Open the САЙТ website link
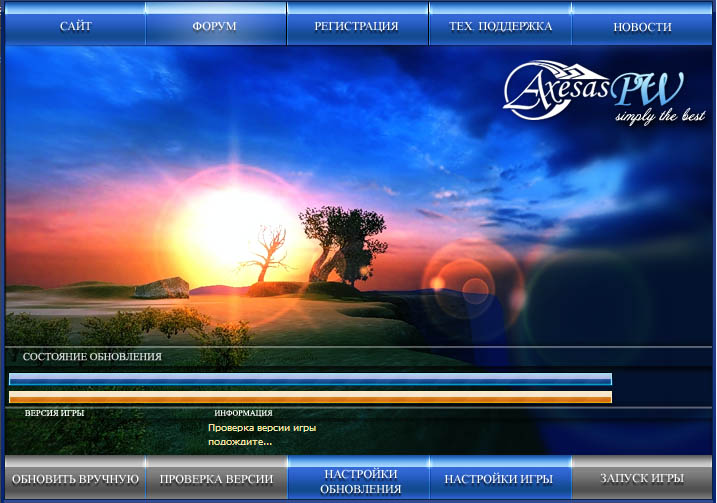Viewport: 717px width, 503px height. coord(75,26)
